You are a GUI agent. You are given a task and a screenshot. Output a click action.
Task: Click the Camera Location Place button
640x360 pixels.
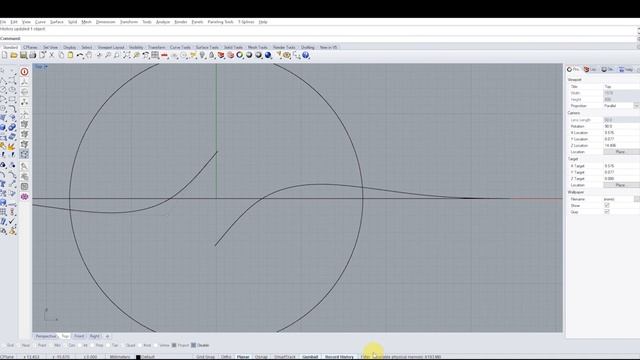621,152
